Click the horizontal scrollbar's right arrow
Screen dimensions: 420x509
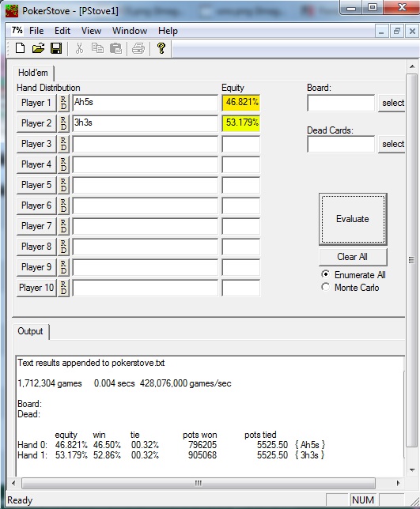(398, 483)
